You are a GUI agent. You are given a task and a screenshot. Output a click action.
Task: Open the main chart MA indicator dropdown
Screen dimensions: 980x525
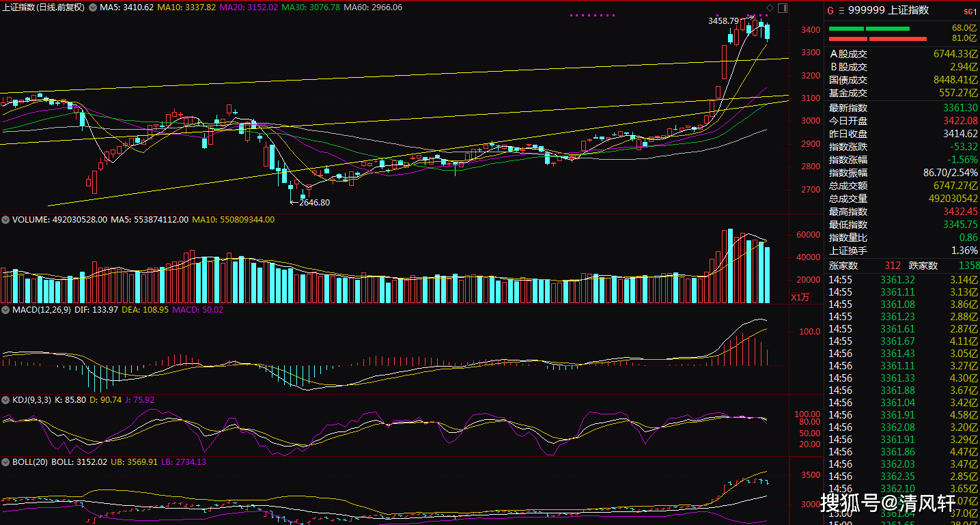coord(94,8)
